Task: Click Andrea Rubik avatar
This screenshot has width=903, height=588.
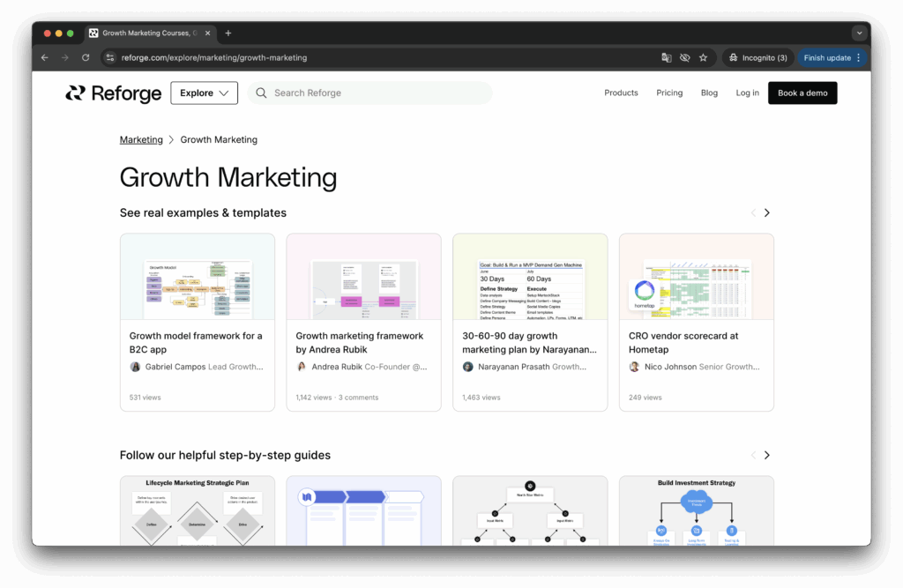Action: point(302,367)
